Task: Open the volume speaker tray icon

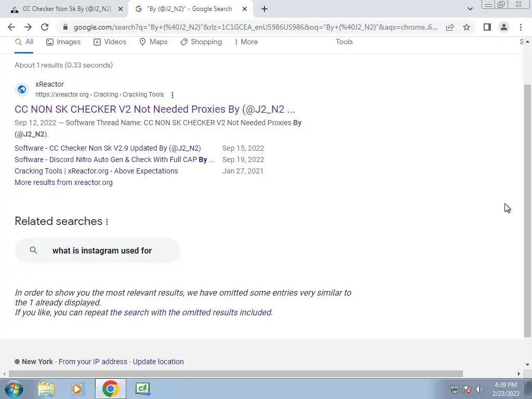Action: (x=479, y=389)
